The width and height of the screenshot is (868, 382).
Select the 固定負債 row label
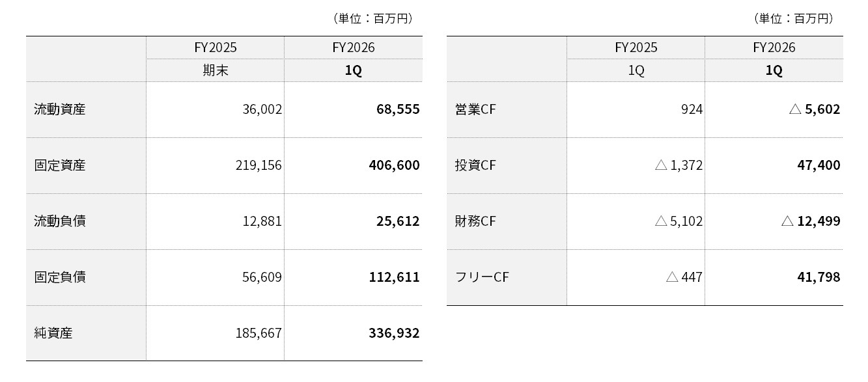[60, 277]
